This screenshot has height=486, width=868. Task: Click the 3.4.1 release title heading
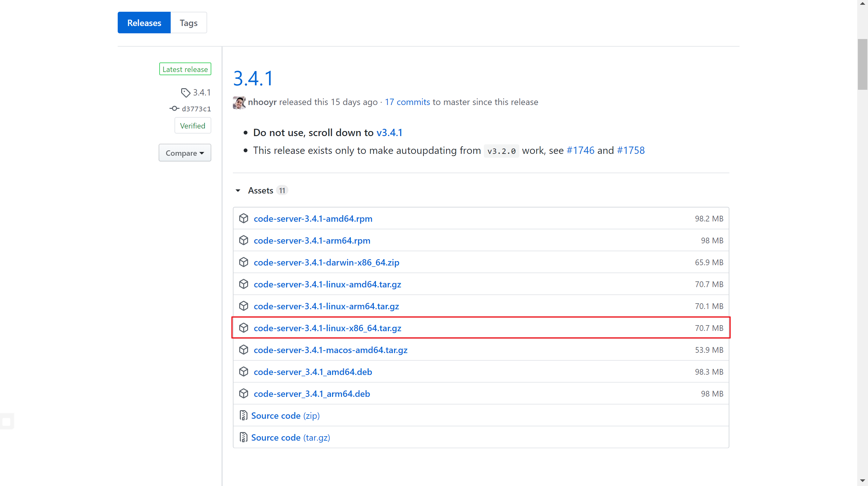tap(253, 78)
